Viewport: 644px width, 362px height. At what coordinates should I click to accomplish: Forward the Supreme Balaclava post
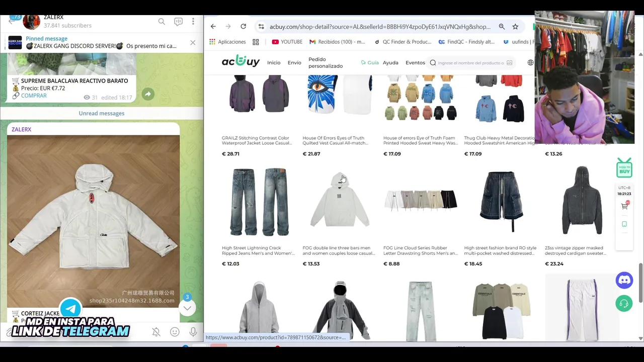[x=148, y=94]
